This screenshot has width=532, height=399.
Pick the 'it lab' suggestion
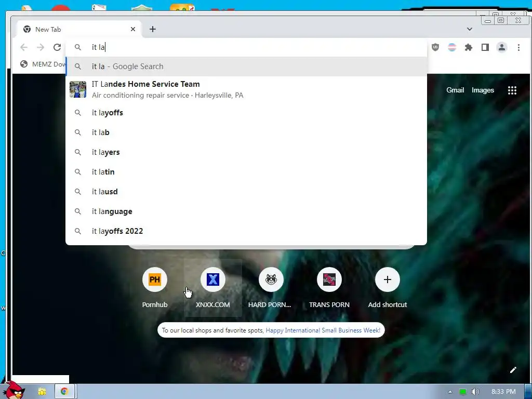click(x=246, y=132)
